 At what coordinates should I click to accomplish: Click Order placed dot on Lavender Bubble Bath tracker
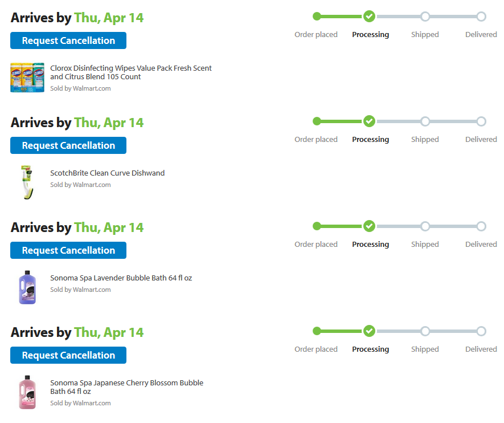pyautogui.click(x=317, y=226)
